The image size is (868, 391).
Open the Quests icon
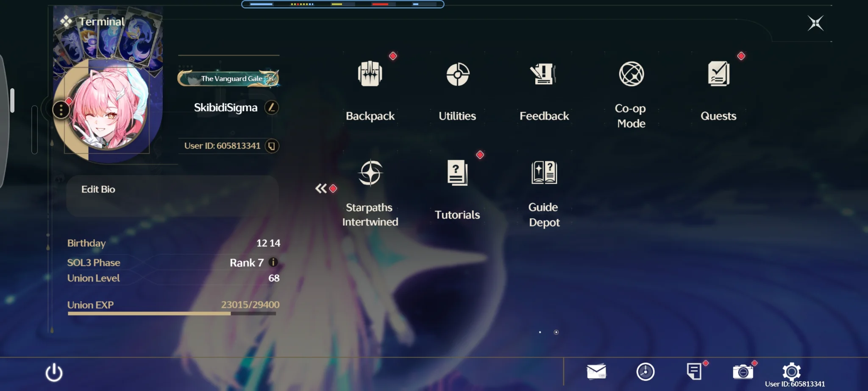coord(718,74)
